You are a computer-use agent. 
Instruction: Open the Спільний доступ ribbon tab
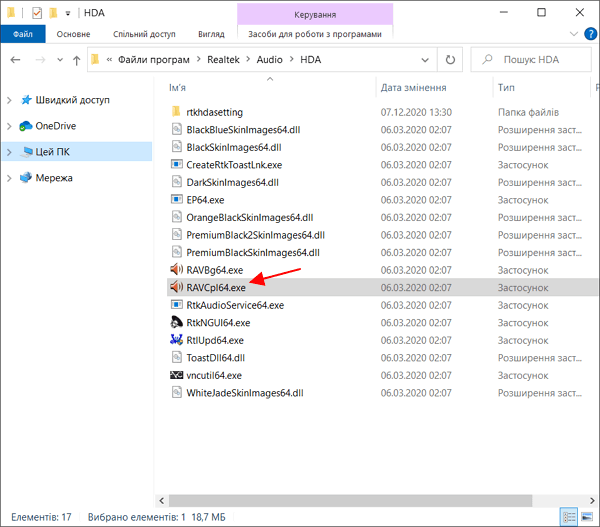click(x=144, y=34)
